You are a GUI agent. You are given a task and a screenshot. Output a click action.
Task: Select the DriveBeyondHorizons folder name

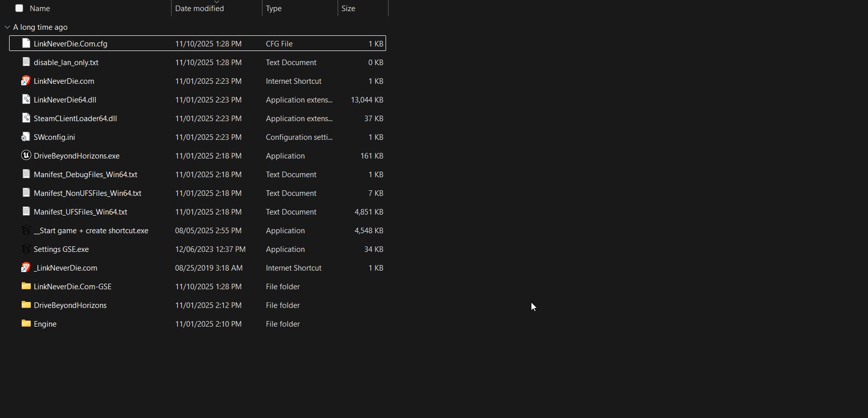[x=70, y=305]
